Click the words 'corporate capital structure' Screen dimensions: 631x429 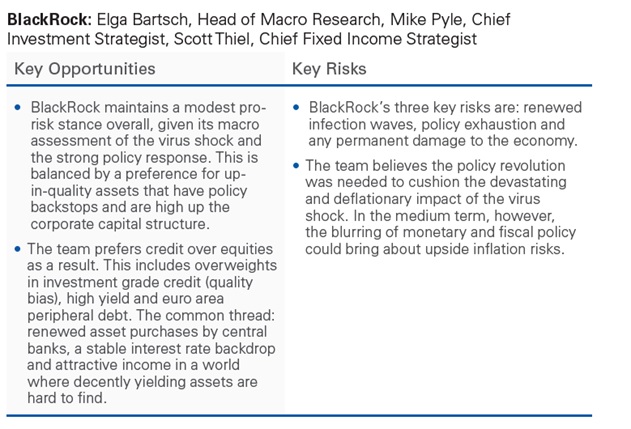[x=120, y=224]
